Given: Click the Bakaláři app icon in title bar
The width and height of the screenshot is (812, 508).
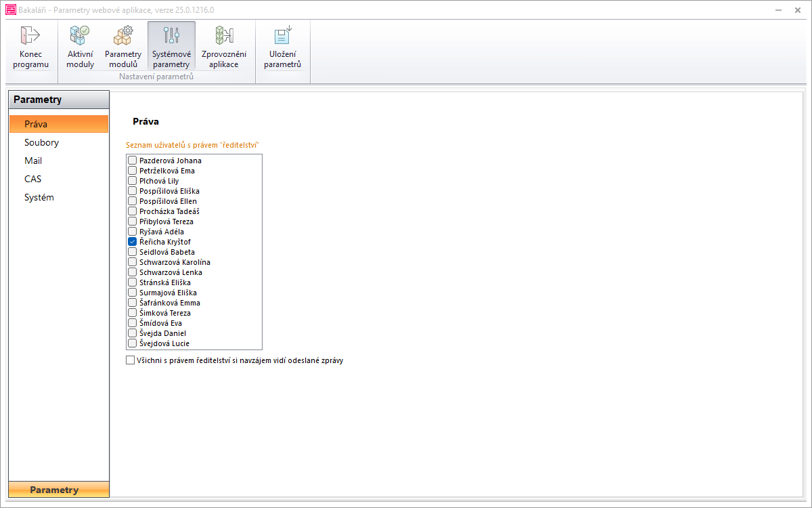Looking at the screenshot, I should click(10, 10).
